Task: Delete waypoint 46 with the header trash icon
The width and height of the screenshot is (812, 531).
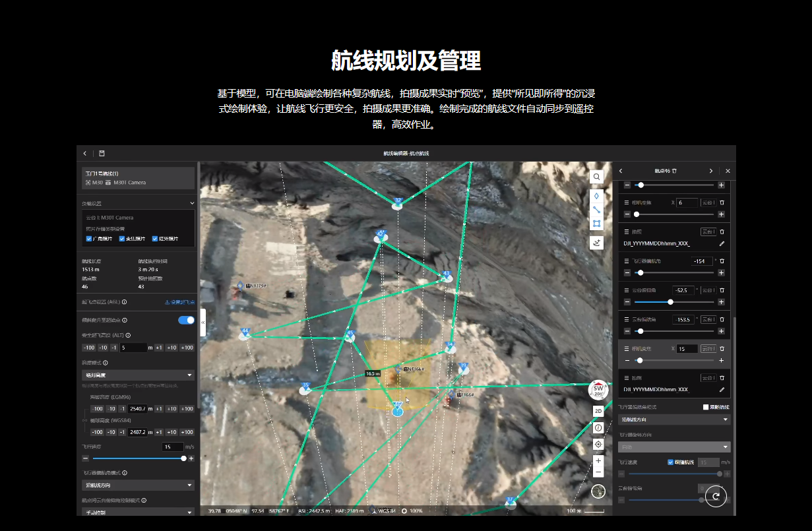Action: point(674,171)
